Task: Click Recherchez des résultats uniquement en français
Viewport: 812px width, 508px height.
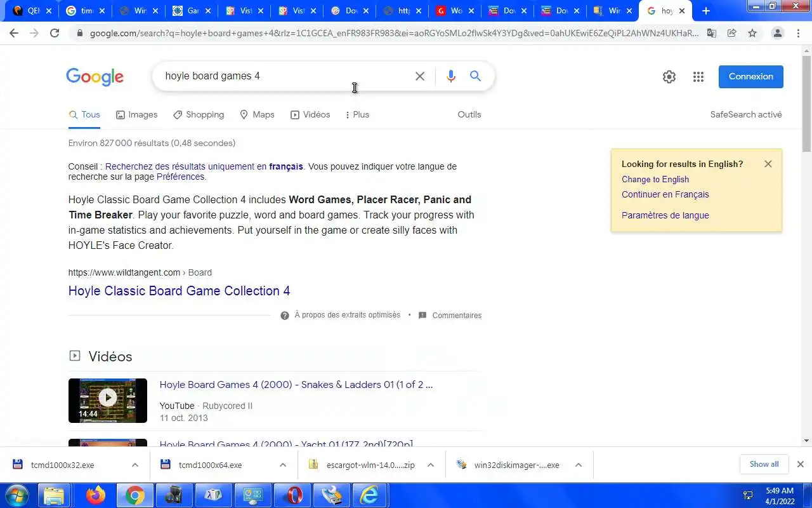Action: click(x=204, y=166)
